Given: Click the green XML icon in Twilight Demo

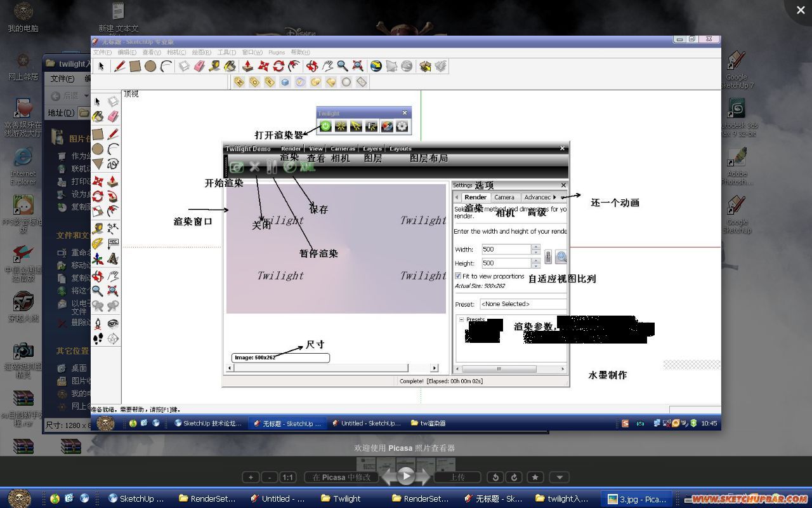Looking at the screenshot, I should coord(308,167).
